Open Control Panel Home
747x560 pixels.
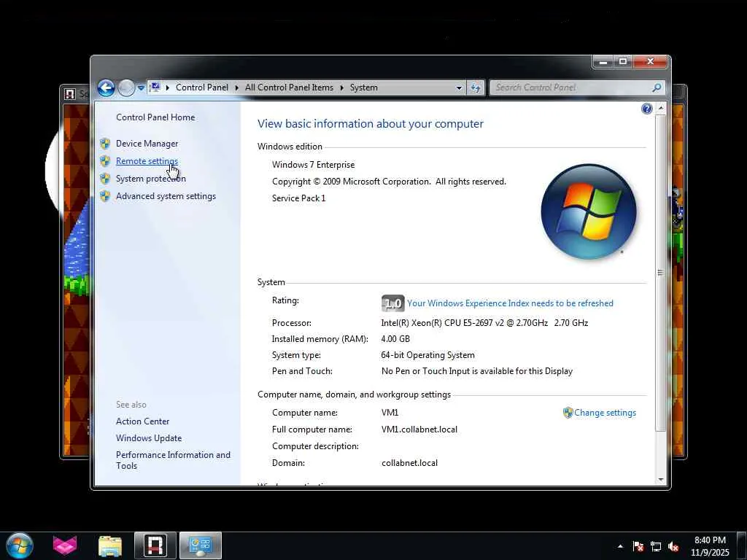[155, 117]
